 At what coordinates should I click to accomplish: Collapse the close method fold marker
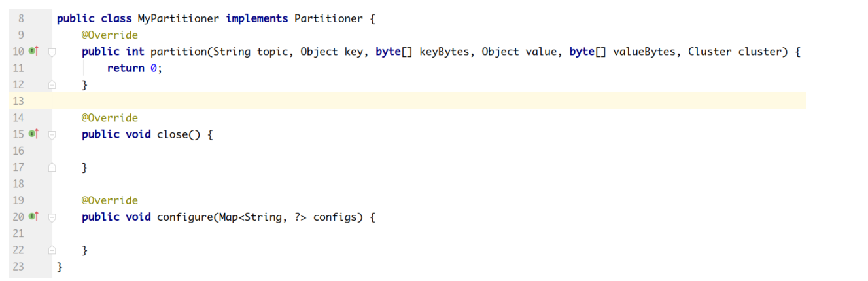pos(52,134)
